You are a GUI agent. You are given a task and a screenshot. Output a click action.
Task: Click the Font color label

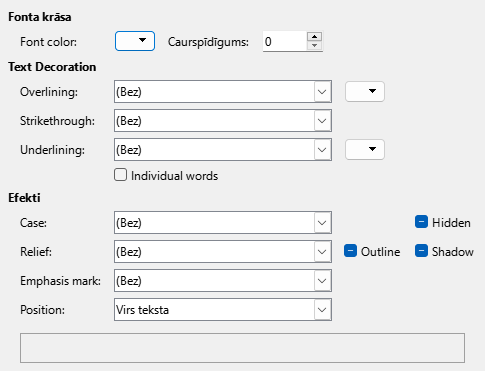[x=48, y=42]
